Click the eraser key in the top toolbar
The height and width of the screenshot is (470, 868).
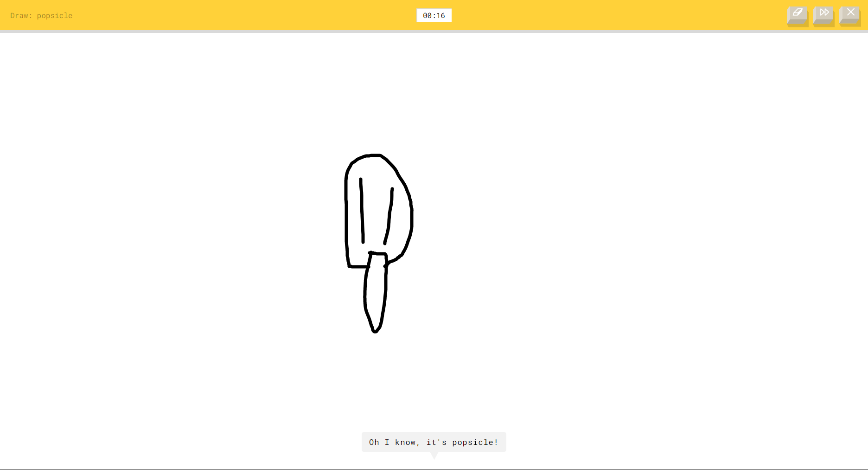[797, 14]
